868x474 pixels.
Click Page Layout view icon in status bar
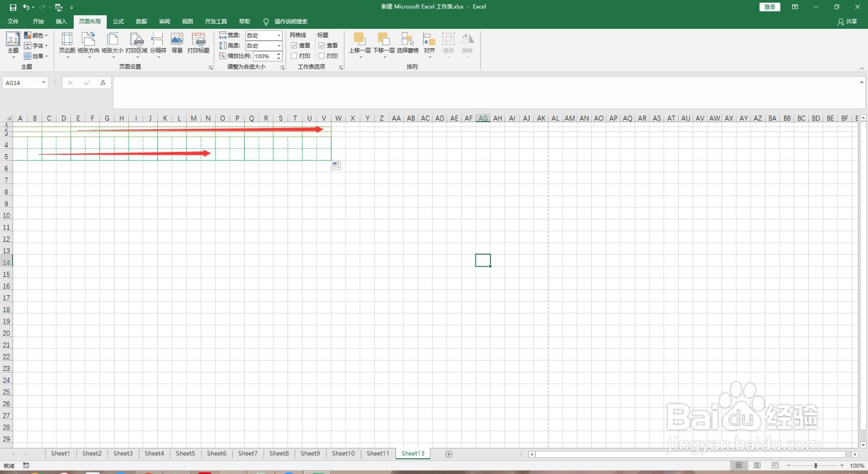[x=757, y=465]
